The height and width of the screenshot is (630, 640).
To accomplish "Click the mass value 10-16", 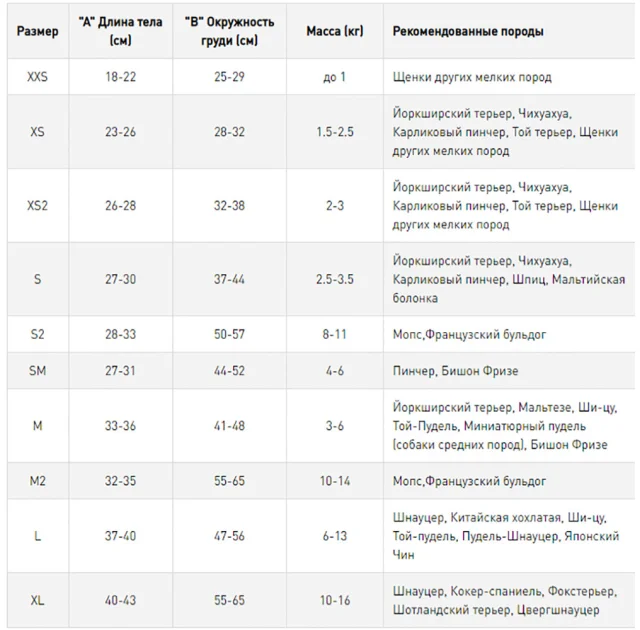I will click(x=335, y=600).
